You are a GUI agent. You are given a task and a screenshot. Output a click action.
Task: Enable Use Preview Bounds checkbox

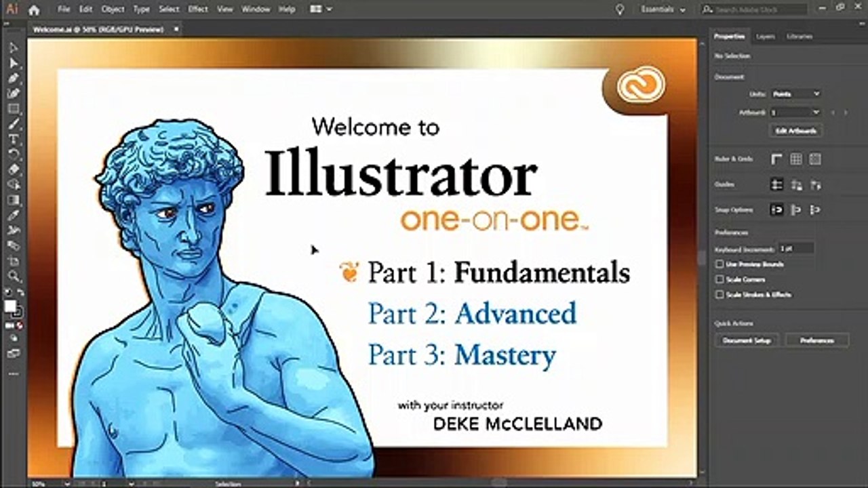point(719,264)
